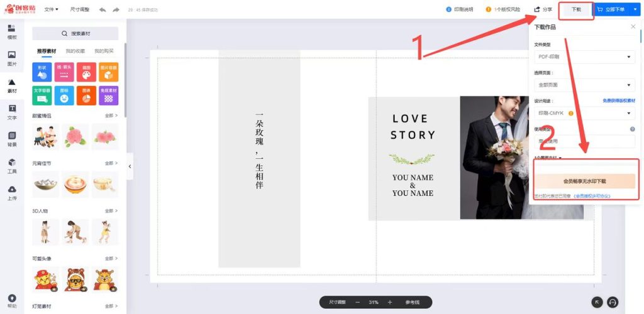The height and width of the screenshot is (314, 644).
Task: Switch to the 我的收藏 tab
Action: [75, 51]
